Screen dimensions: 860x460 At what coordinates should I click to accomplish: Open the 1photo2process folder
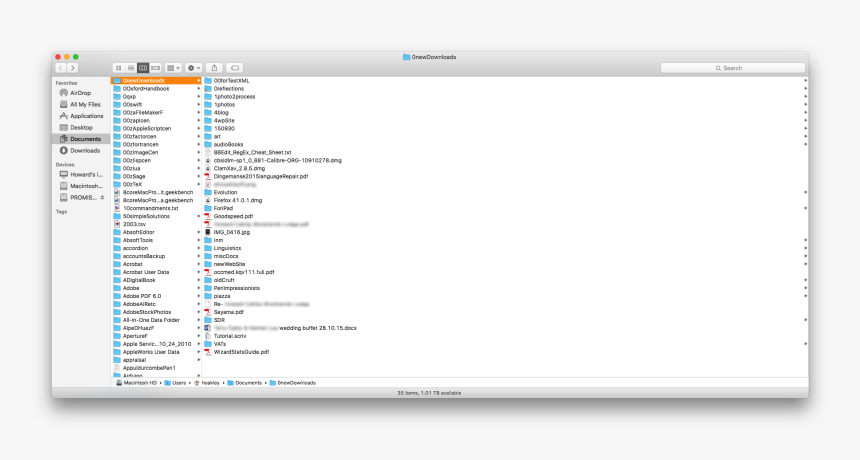[506, 96]
